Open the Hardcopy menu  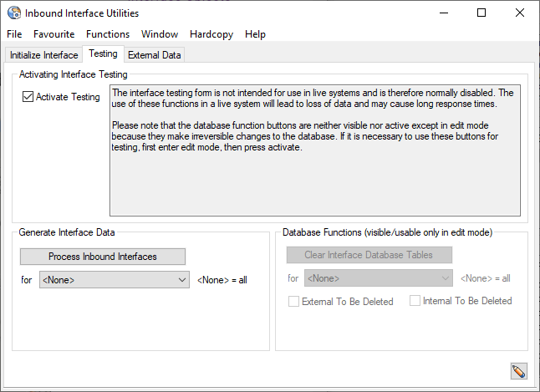pyautogui.click(x=211, y=34)
